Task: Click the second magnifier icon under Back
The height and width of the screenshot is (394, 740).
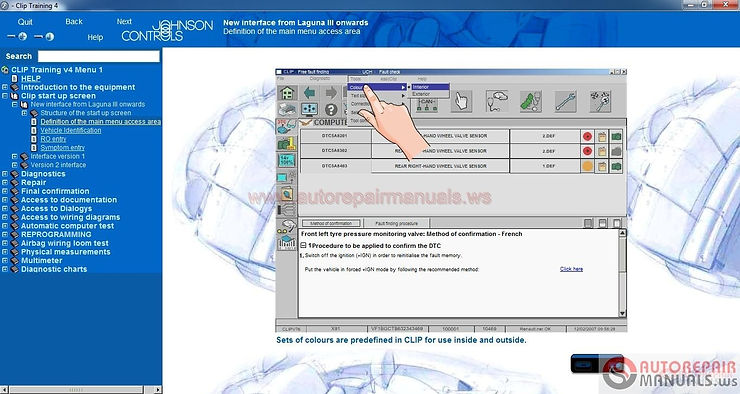Action: [45, 36]
